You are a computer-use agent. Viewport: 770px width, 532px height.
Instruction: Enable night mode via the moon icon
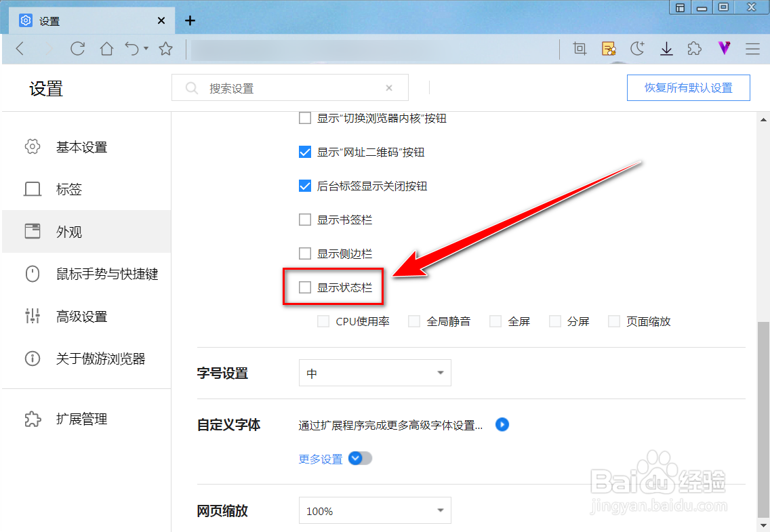(x=637, y=48)
